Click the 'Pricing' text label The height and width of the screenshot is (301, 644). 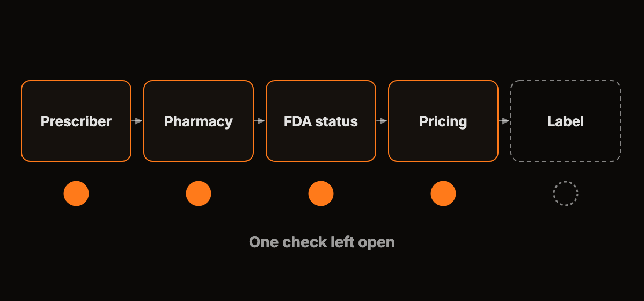click(443, 122)
